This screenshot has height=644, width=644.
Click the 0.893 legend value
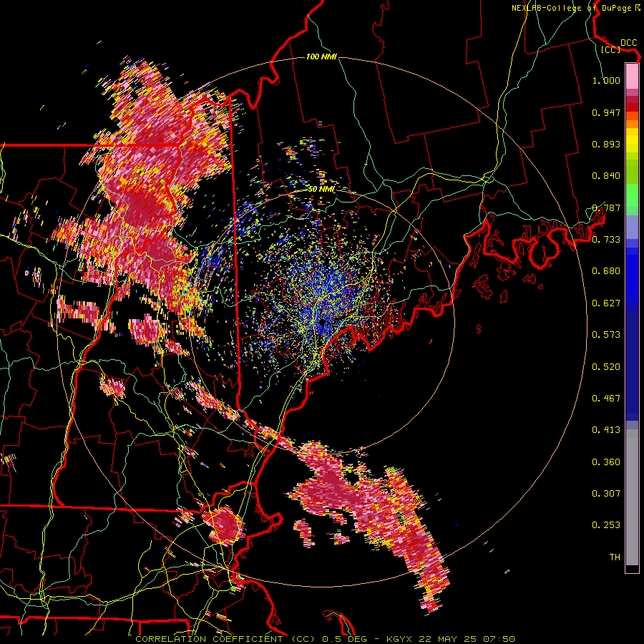[x=606, y=144]
